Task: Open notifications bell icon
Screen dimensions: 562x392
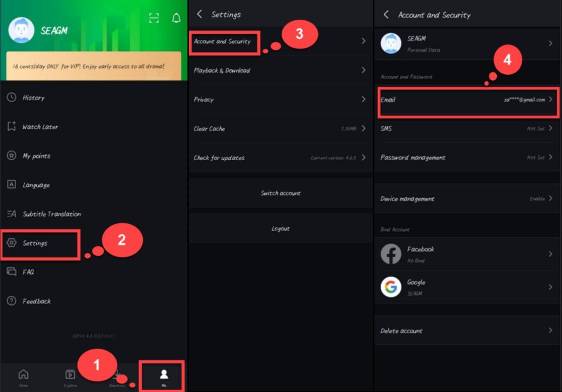Action: click(176, 18)
